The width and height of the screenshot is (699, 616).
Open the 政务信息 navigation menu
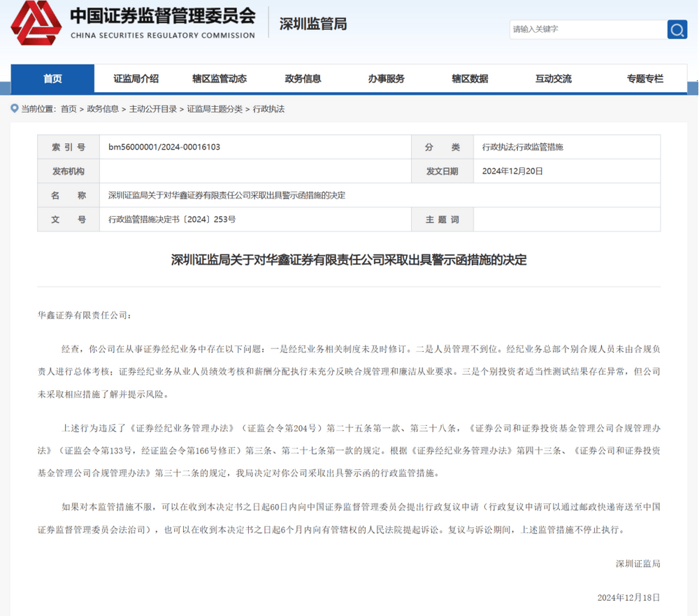tap(303, 79)
